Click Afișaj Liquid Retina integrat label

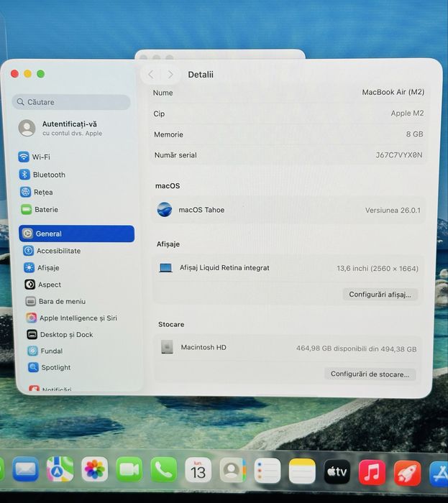224,267
